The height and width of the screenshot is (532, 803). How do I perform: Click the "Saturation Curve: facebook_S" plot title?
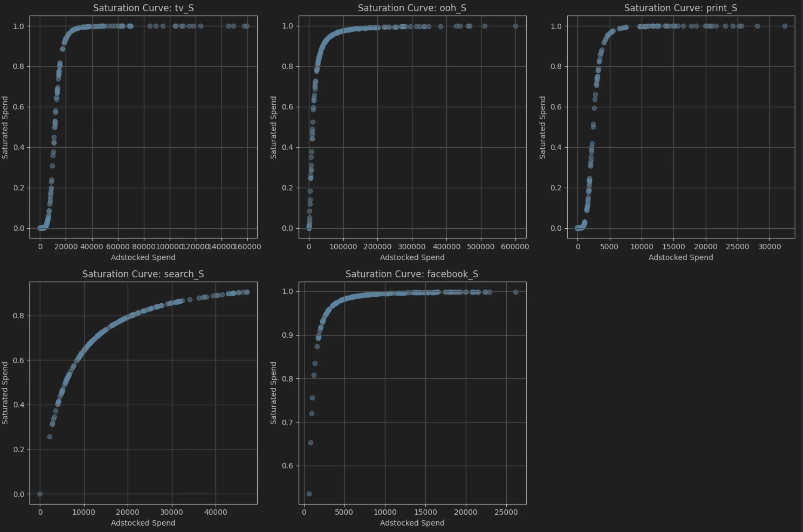(412, 274)
